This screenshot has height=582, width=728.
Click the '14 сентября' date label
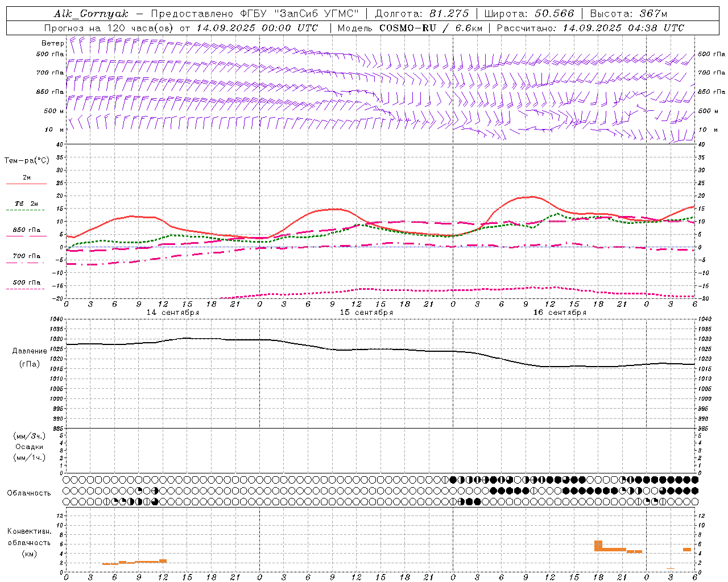[173, 313]
